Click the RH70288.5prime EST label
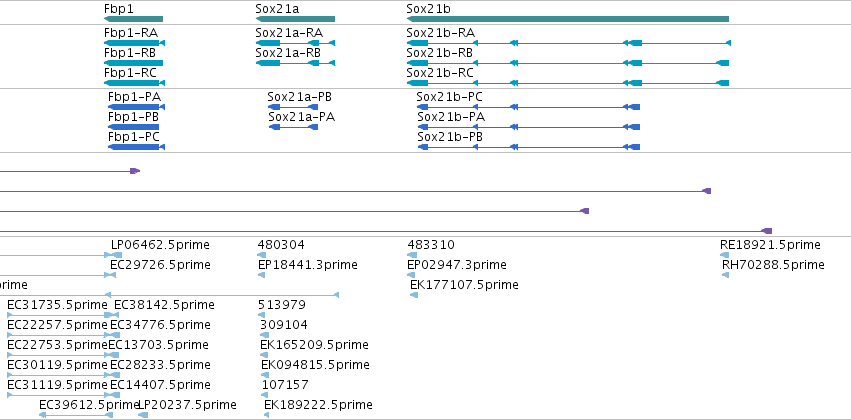 [x=773, y=265]
